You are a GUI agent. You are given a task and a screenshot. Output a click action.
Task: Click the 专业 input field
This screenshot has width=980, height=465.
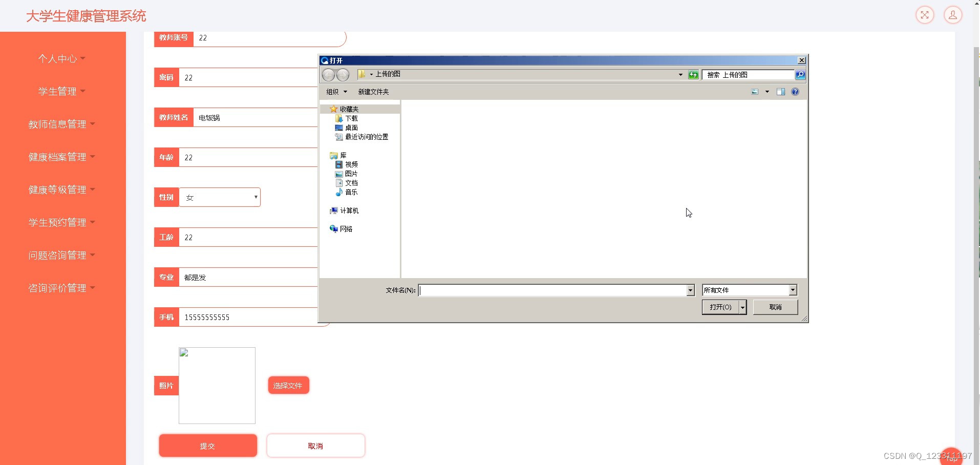[248, 277]
